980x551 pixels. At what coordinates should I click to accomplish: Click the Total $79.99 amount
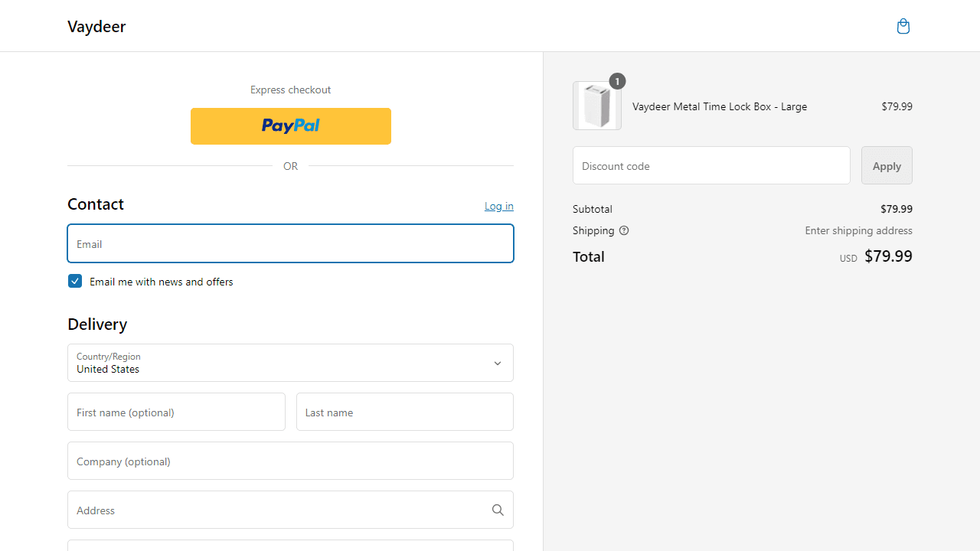point(888,256)
